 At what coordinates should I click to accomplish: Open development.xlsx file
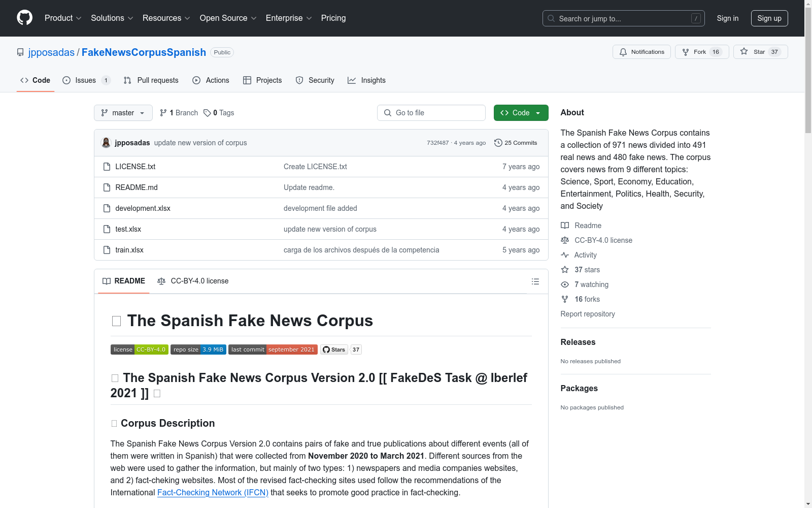pos(143,208)
